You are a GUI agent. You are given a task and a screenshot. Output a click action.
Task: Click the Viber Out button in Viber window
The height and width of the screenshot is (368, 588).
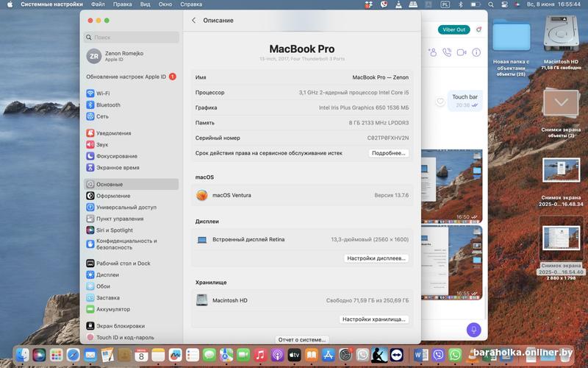pos(453,29)
